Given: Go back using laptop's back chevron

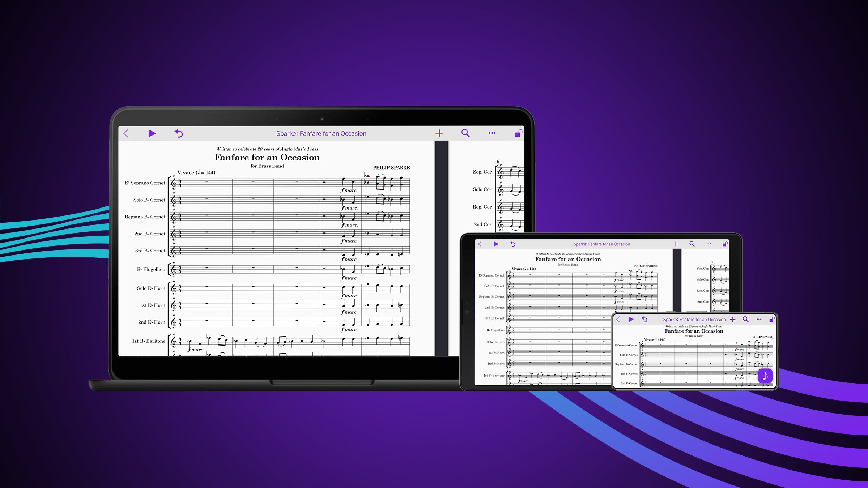Looking at the screenshot, I should [126, 133].
